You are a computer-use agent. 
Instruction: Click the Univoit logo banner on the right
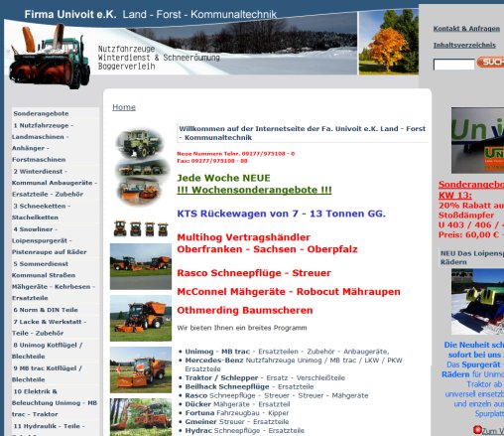(x=477, y=140)
